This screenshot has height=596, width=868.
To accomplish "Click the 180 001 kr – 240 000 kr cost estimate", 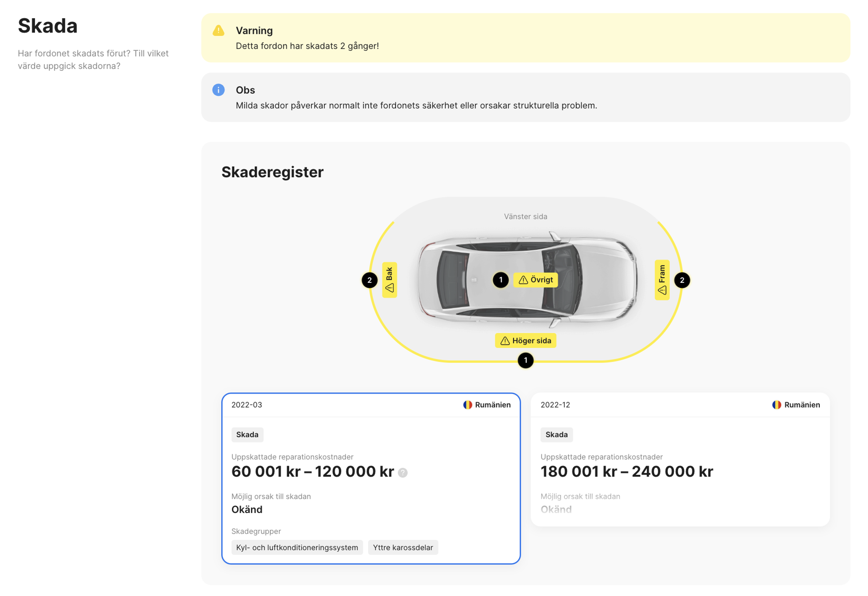I will click(x=627, y=472).
